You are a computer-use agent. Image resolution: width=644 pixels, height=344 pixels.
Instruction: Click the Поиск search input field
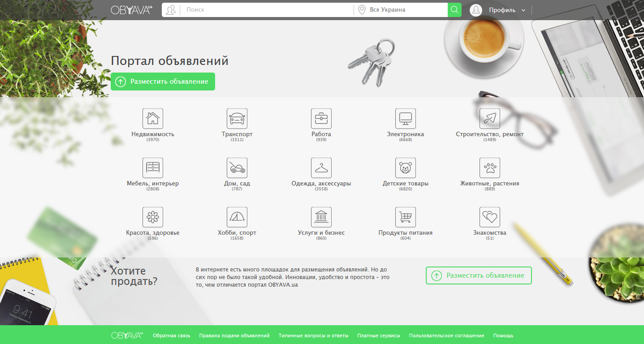[267, 10]
